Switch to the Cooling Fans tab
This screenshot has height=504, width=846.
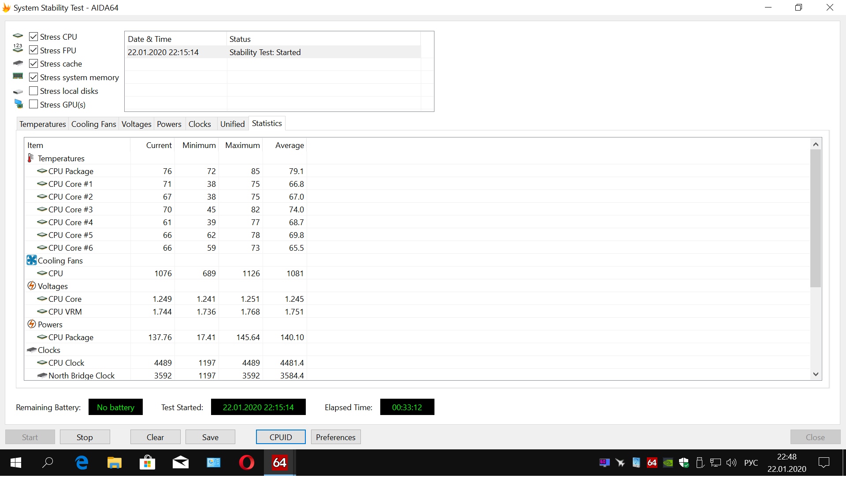coord(93,124)
